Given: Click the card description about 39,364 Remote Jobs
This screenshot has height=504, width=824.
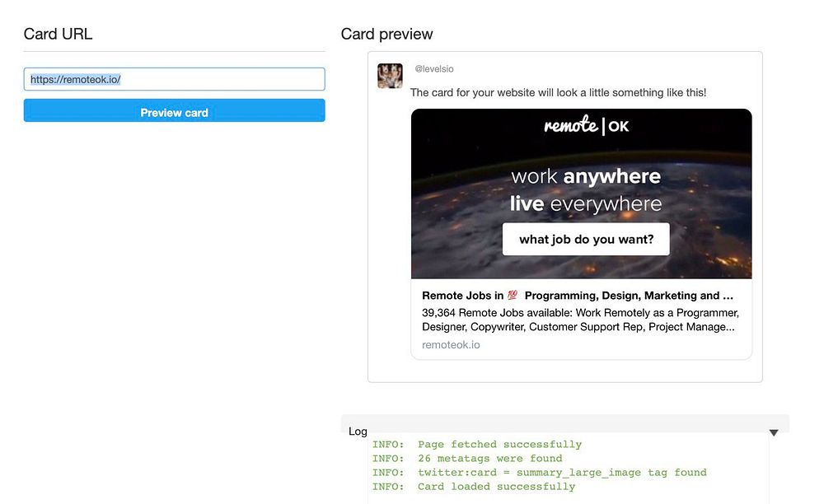Looking at the screenshot, I should pos(580,320).
